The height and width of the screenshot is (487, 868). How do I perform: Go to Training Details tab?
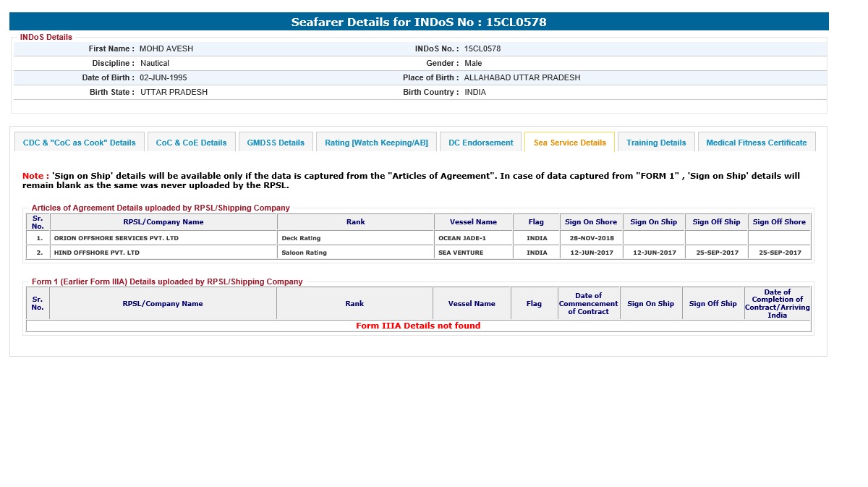[x=656, y=143]
